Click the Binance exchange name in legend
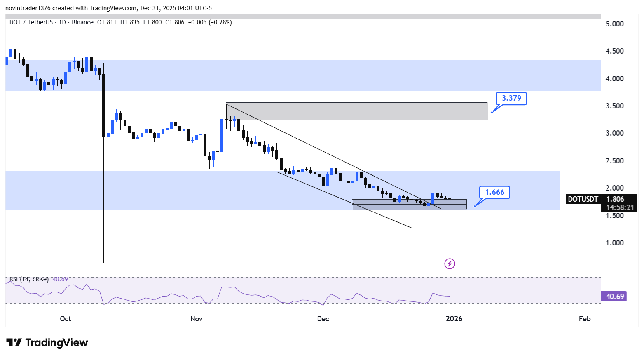This screenshot has width=644, height=358. coord(82,22)
